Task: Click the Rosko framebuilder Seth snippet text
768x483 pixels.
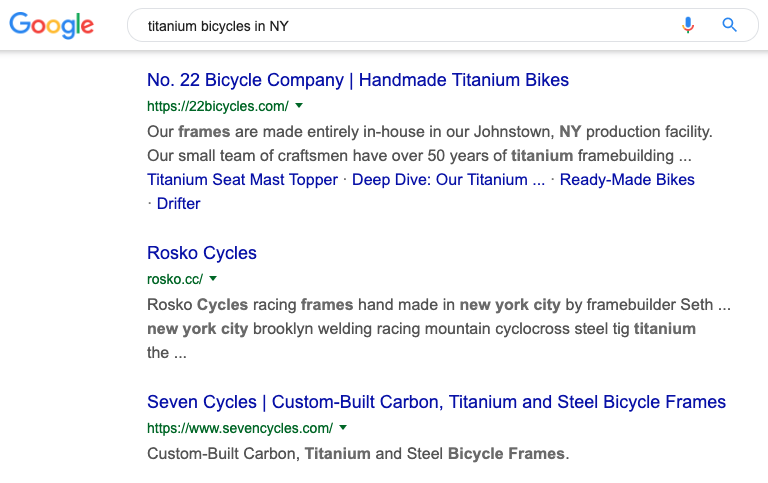Action: tap(439, 328)
